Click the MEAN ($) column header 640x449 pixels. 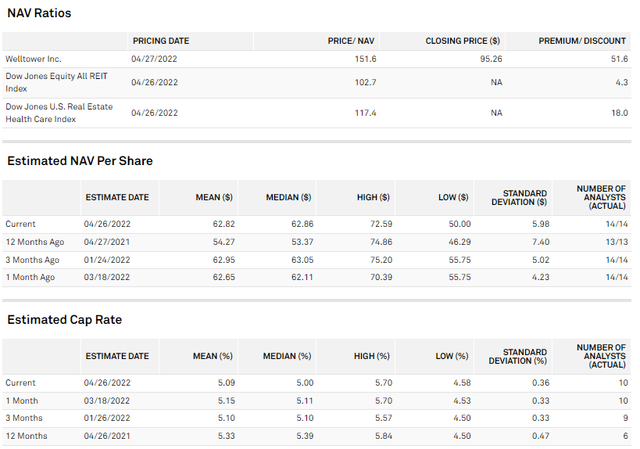(214, 198)
